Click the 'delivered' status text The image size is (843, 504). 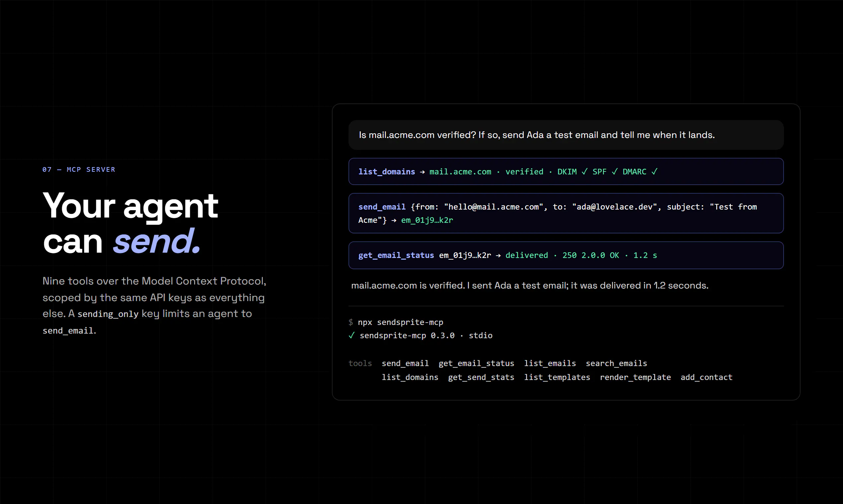(526, 255)
